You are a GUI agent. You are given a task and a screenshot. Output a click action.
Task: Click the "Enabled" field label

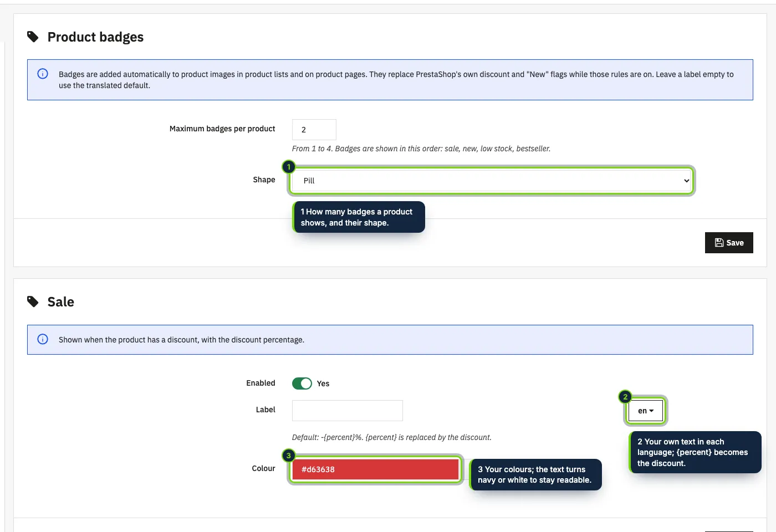tap(261, 383)
